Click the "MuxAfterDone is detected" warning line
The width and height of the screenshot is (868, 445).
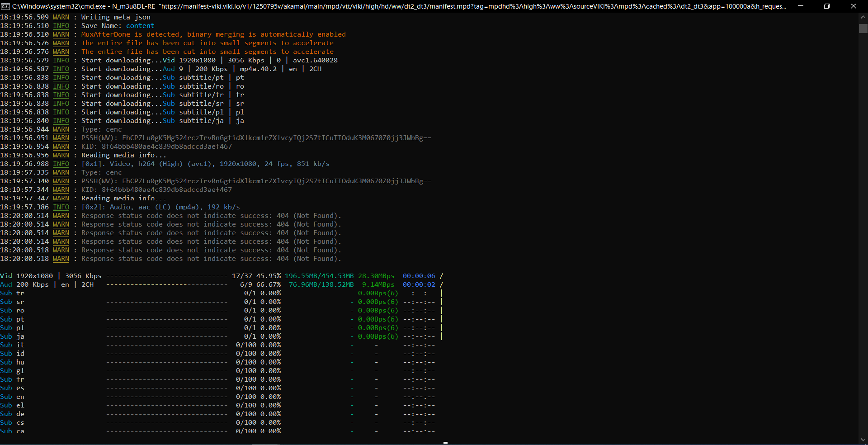pyautogui.click(x=213, y=34)
